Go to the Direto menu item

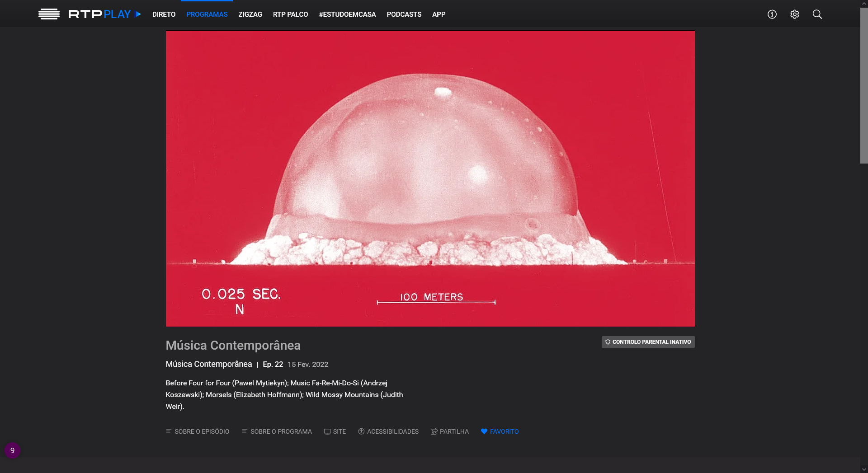point(164,14)
